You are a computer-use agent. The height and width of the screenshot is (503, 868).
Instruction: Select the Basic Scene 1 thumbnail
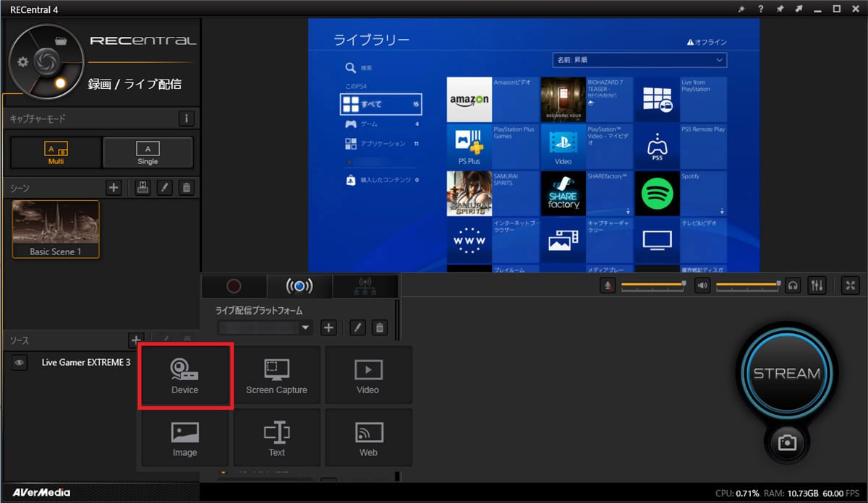(x=56, y=229)
